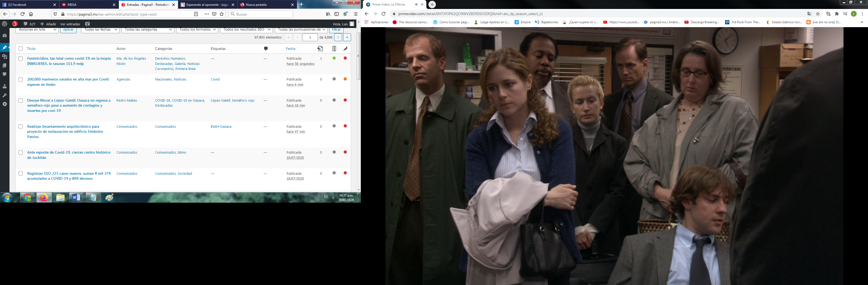Reload the Firefox page

point(22,14)
